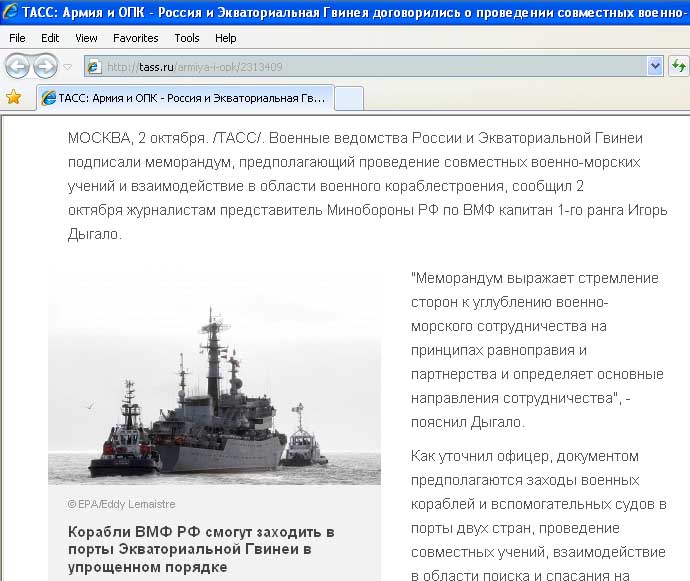Click the paragraph starting МОСКВА, 2 октября
The width and height of the screenshot is (690, 581).
pyautogui.click(x=367, y=186)
